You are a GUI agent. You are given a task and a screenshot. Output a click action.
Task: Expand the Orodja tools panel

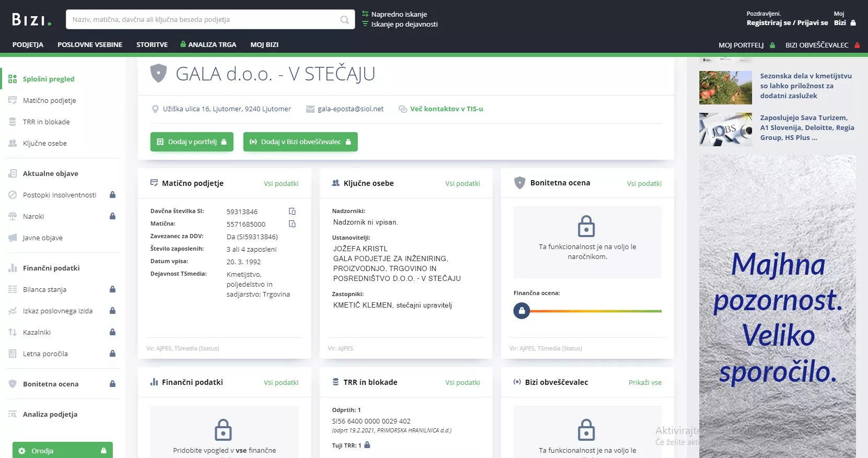pyautogui.click(x=62, y=450)
